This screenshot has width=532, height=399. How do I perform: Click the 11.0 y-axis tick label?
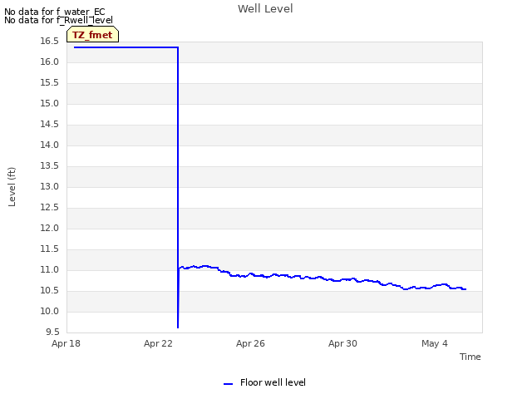[x=50, y=269]
